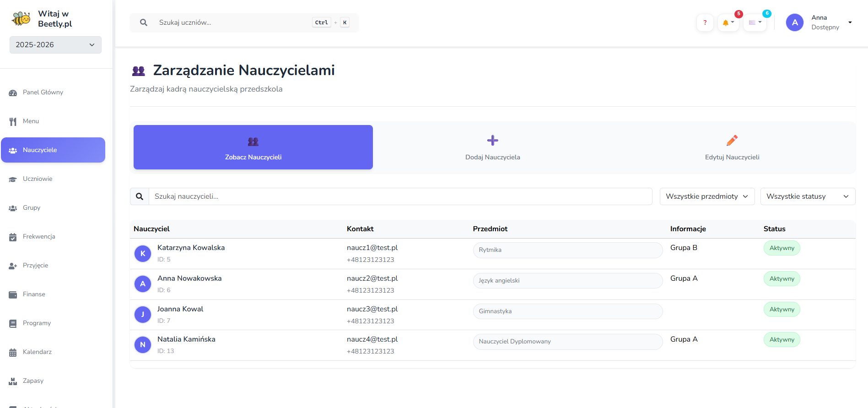Image resolution: width=868 pixels, height=408 pixels.
Task: Click the teacher search magnifier icon
Action: point(140,196)
